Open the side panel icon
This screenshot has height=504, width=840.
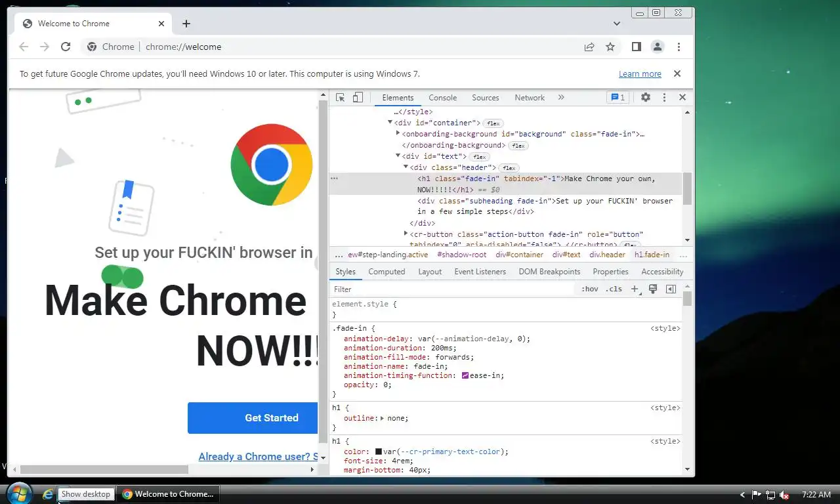coord(636,47)
